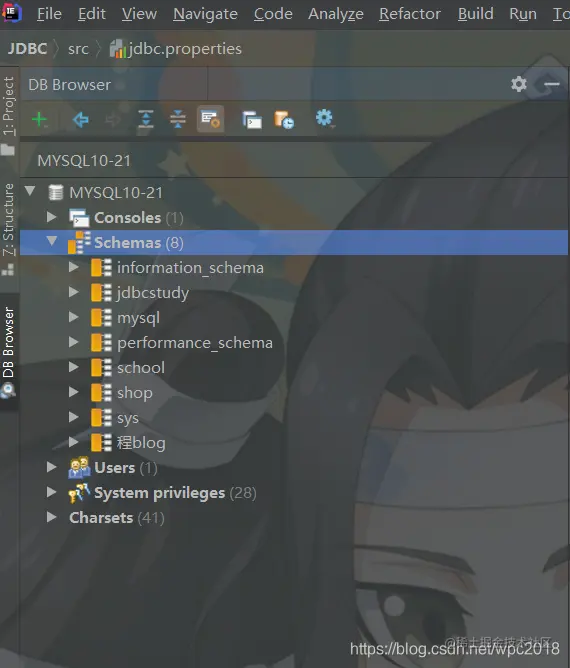
Task: Expand the mysql schema arrow
Action: (x=74, y=317)
